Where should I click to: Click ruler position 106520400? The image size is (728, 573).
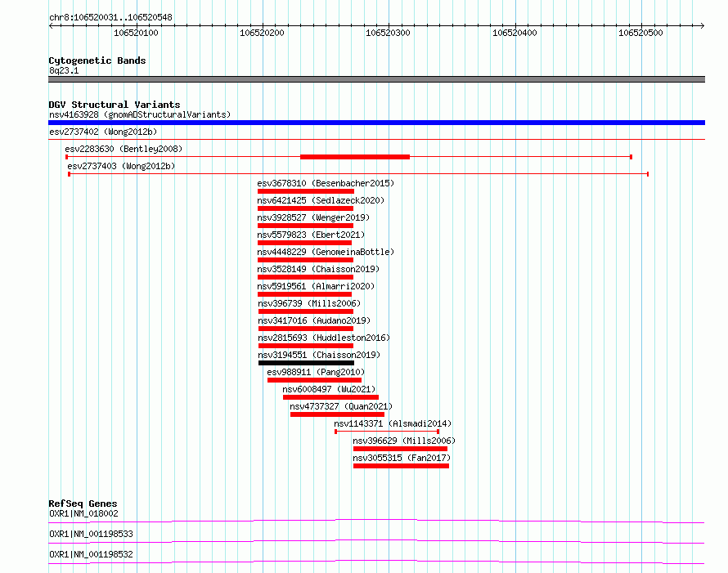(515, 33)
